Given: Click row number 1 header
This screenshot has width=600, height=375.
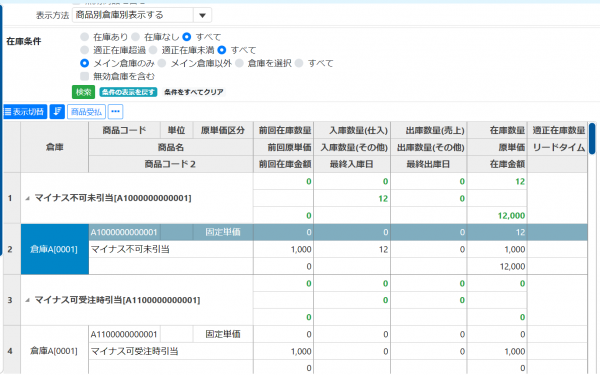Looking at the screenshot, I should (x=11, y=198).
